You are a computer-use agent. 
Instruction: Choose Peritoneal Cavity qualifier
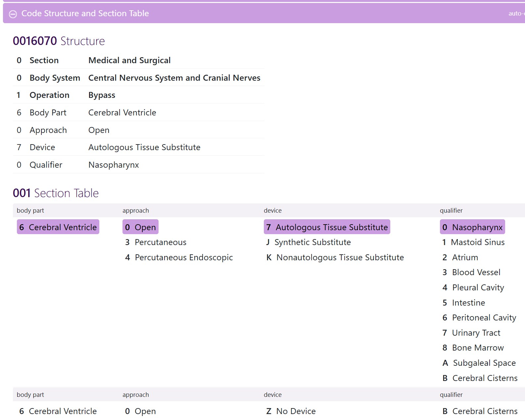(479, 318)
